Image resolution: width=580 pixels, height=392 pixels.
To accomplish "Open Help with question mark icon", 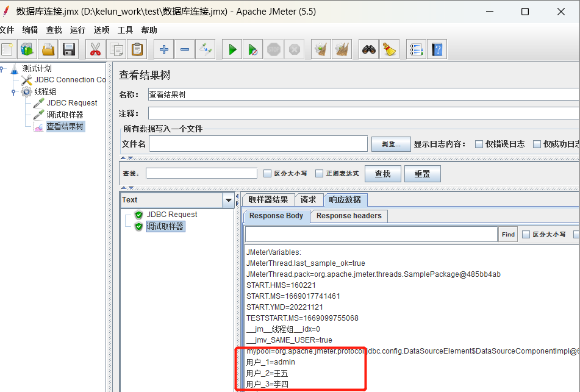I will point(437,49).
